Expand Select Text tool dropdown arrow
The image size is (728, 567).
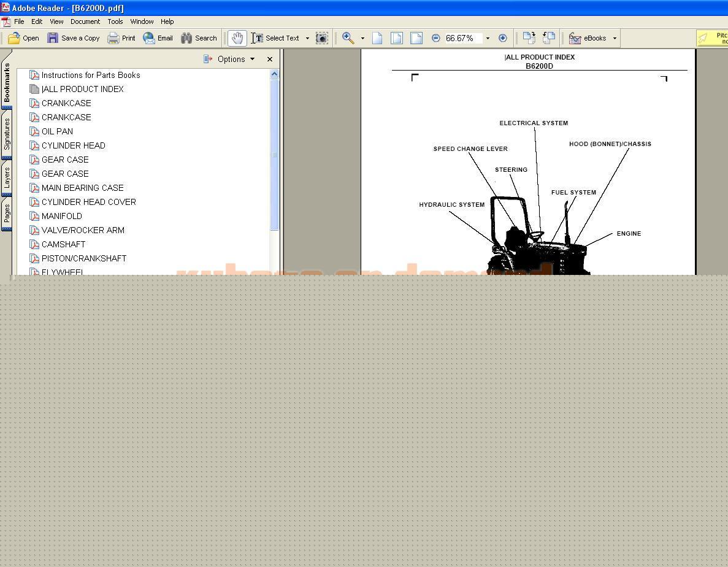coord(307,38)
